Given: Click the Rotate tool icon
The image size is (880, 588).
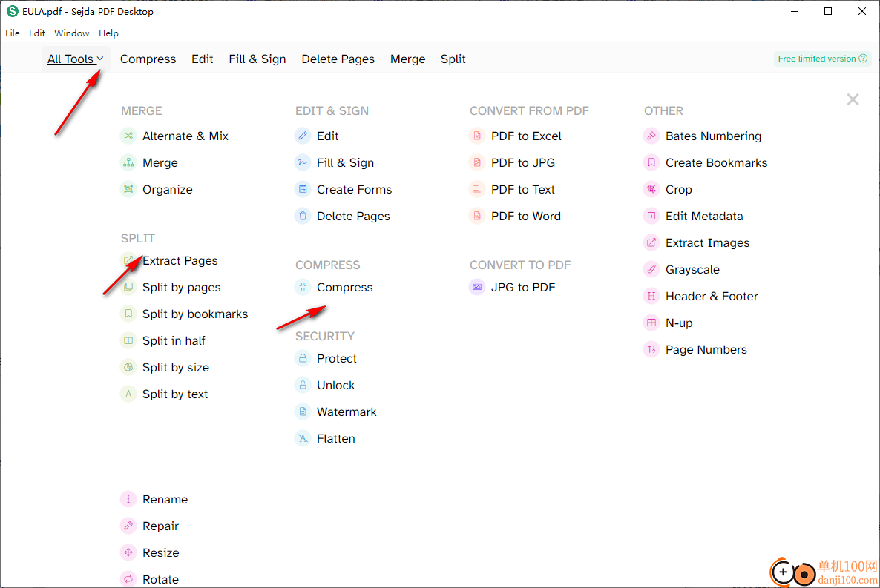Looking at the screenshot, I should (128, 579).
